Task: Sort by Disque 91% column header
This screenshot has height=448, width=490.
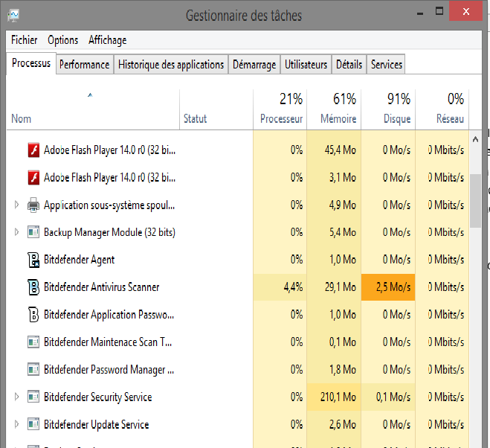Action: (388, 109)
